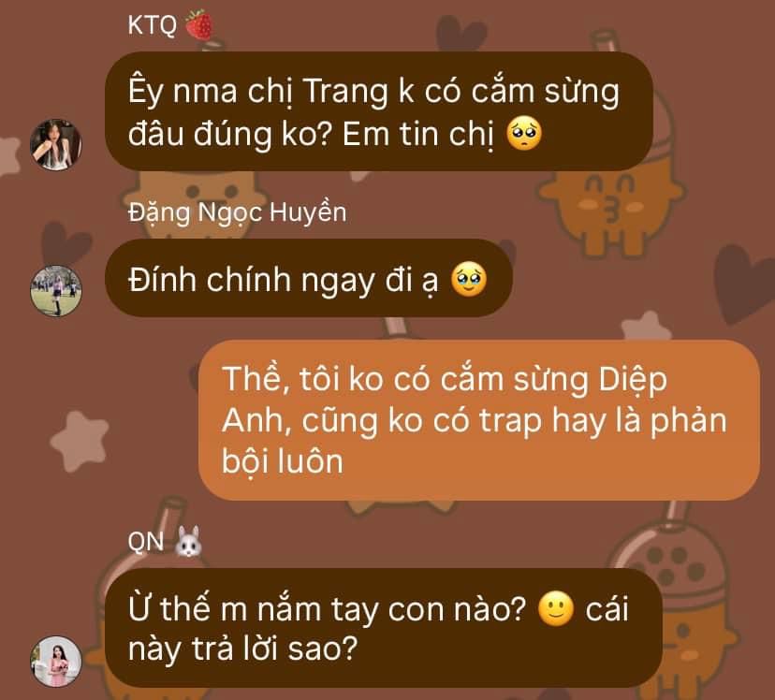Viewport: 775px width, 700px height.
Task: Tap the 'Đính chính ngay đi ạ' bubble
Action: pyautogui.click(x=309, y=278)
